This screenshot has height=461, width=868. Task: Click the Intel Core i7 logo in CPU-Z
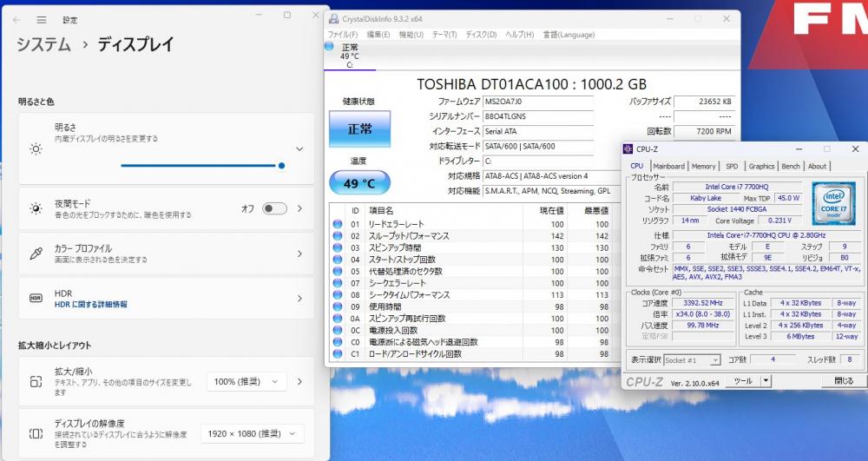click(833, 203)
